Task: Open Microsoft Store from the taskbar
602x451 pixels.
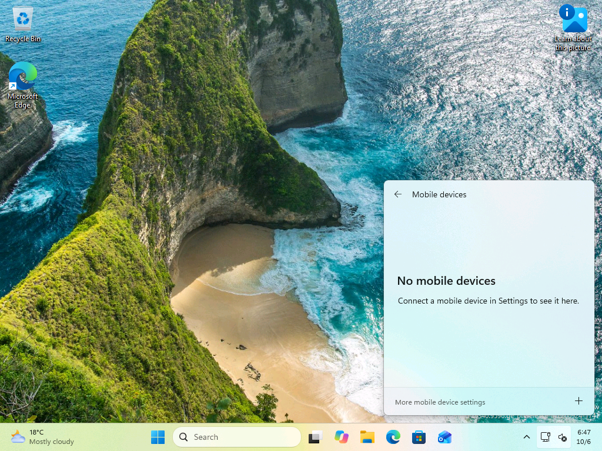Action: coord(418,437)
